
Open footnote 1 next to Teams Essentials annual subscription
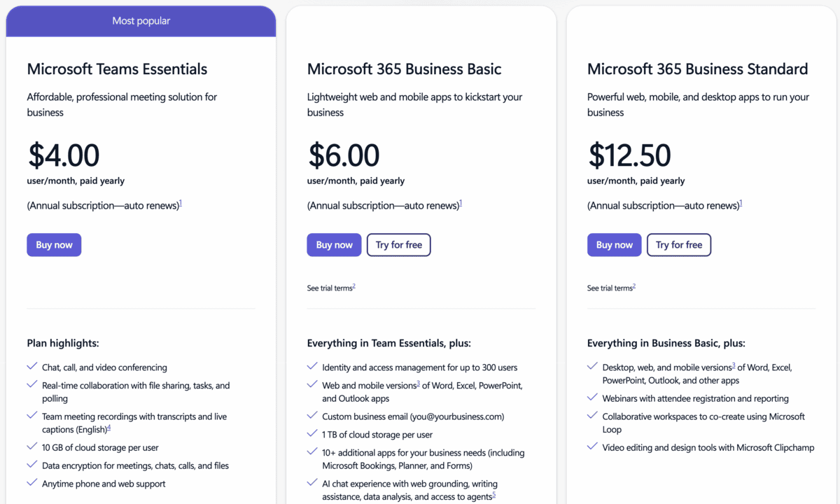181,202
